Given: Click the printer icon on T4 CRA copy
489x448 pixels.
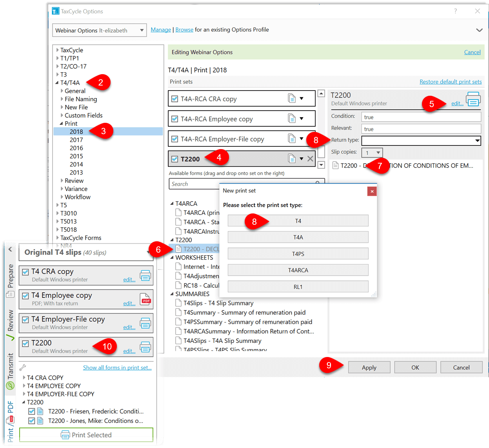Looking at the screenshot, I should [x=145, y=275].
